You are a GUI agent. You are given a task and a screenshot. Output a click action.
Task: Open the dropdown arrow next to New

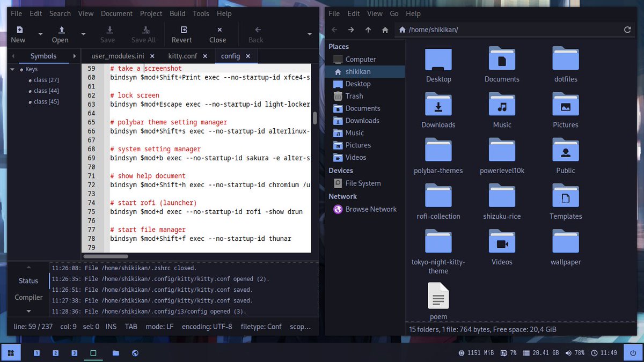pyautogui.click(x=41, y=34)
